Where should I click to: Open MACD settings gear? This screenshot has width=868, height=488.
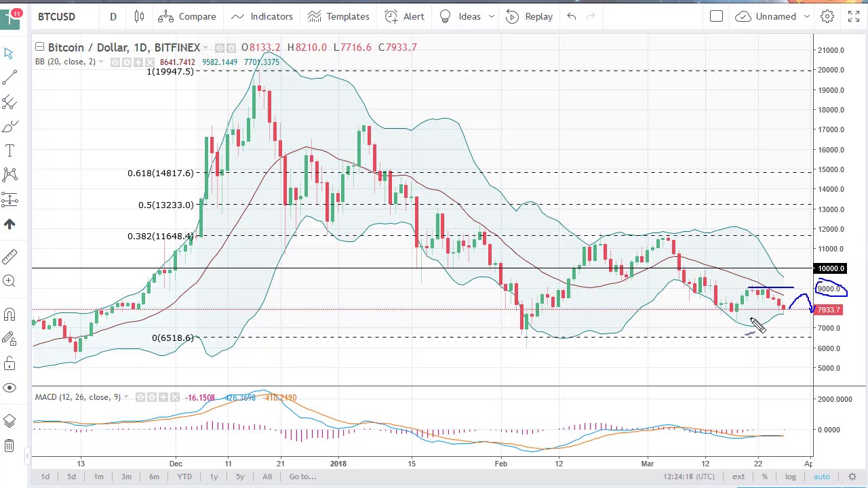151,397
